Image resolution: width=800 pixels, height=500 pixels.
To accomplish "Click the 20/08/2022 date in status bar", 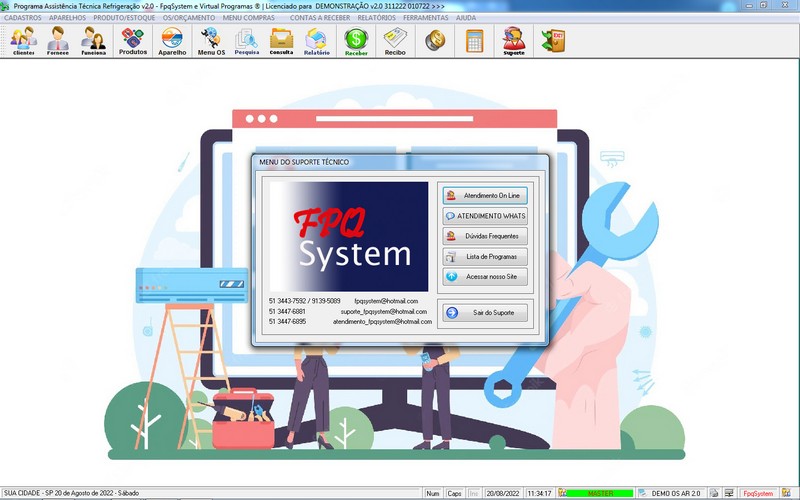I will coord(503,493).
